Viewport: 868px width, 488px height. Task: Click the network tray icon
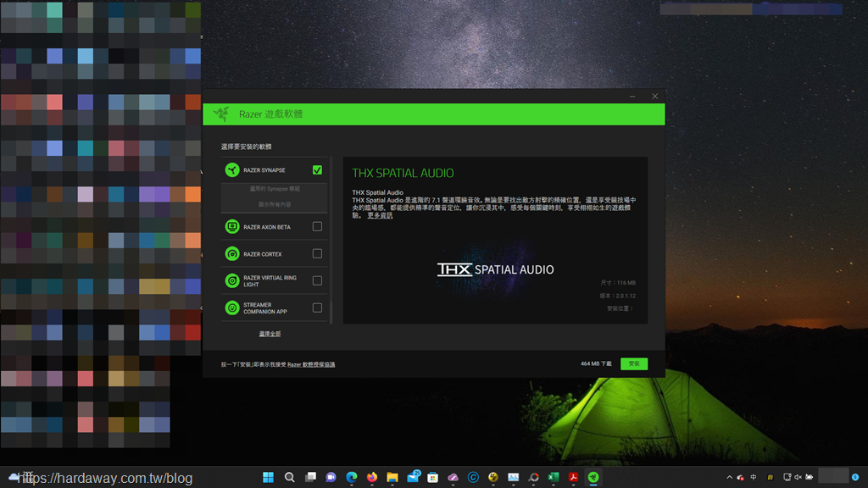point(787,477)
